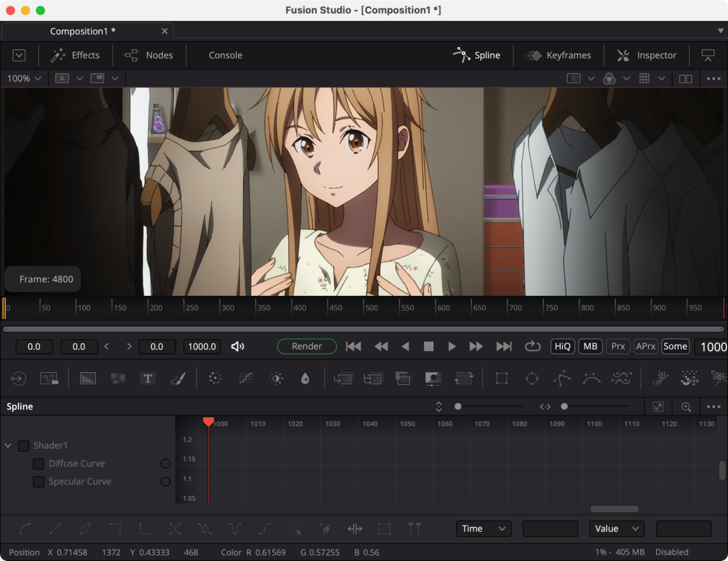Click the Spline horizontal scrollbar
The image size is (728, 561).
615,509
